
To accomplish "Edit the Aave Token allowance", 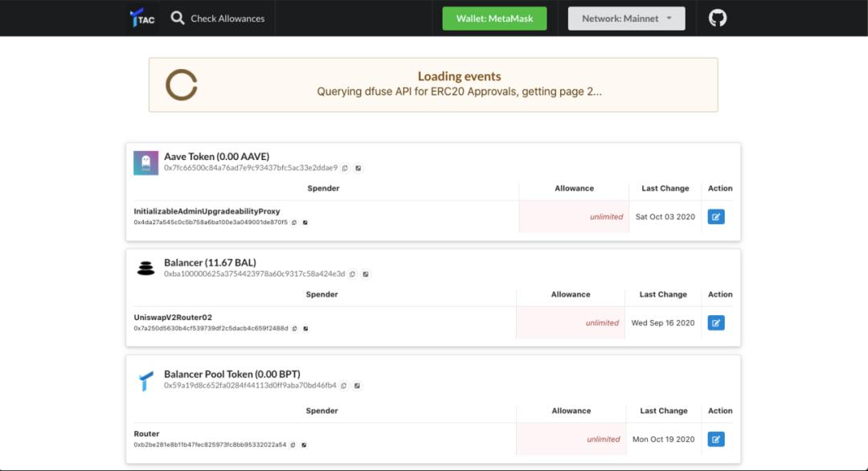I will pos(716,217).
